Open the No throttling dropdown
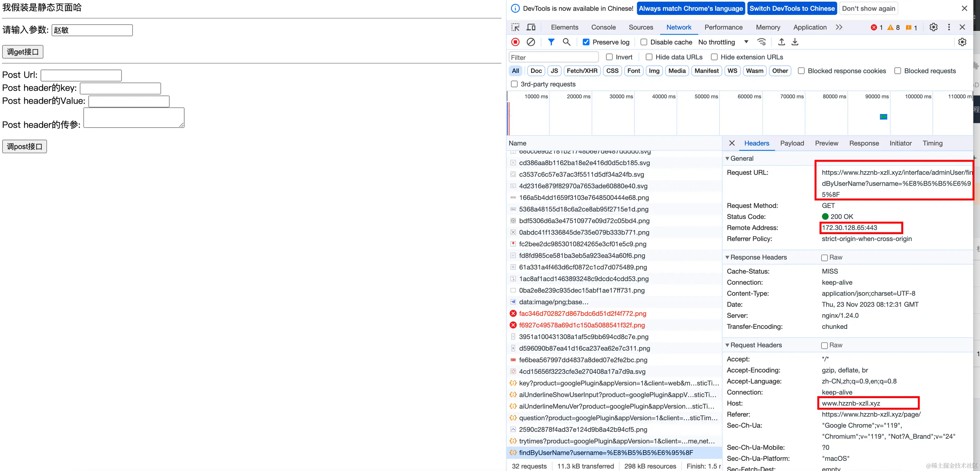 coord(723,42)
